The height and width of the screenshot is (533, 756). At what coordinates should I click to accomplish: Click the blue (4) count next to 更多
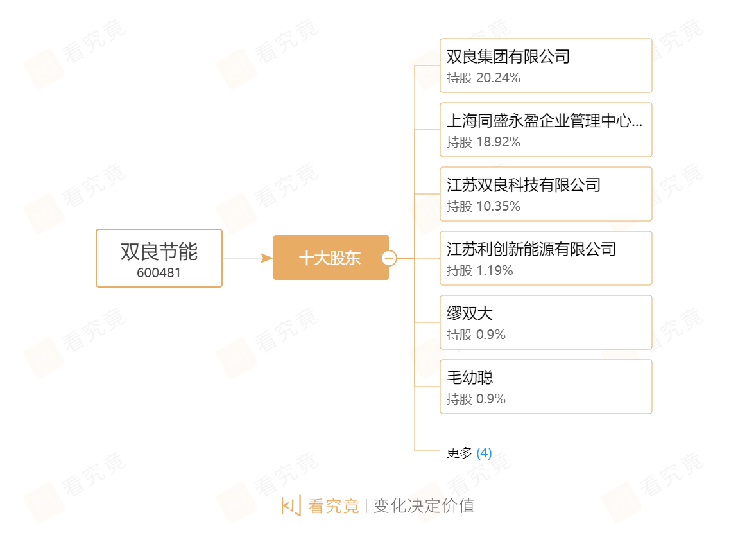(x=484, y=453)
